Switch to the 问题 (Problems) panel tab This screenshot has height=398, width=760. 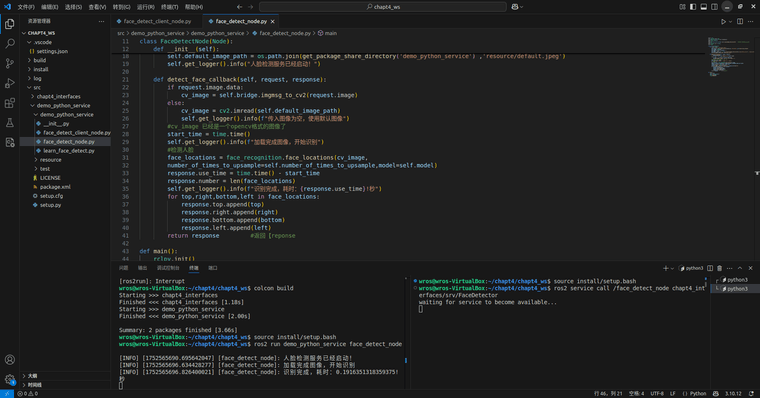(x=124, y=268)
